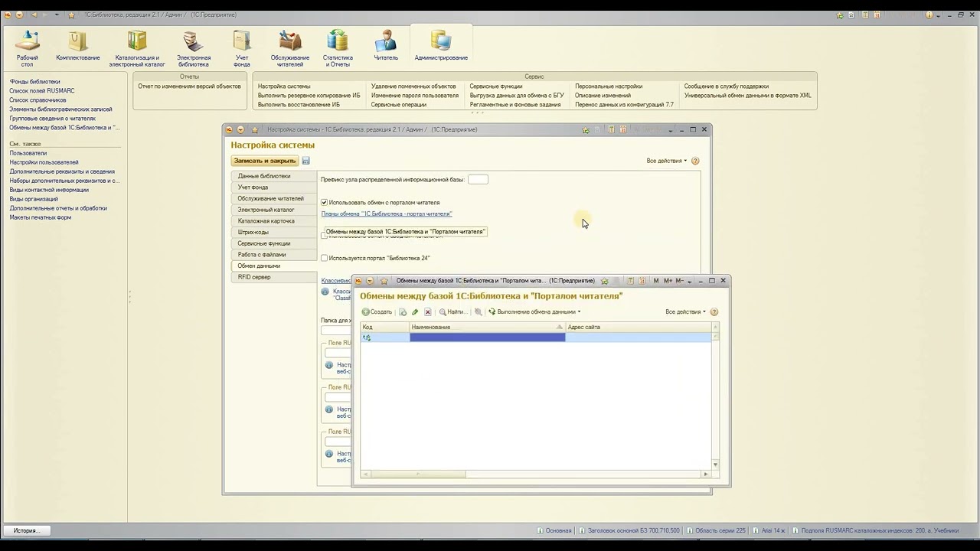Click calculator icon in Обмены window title bar
This screenshot has height=551, width=980.
629,281
